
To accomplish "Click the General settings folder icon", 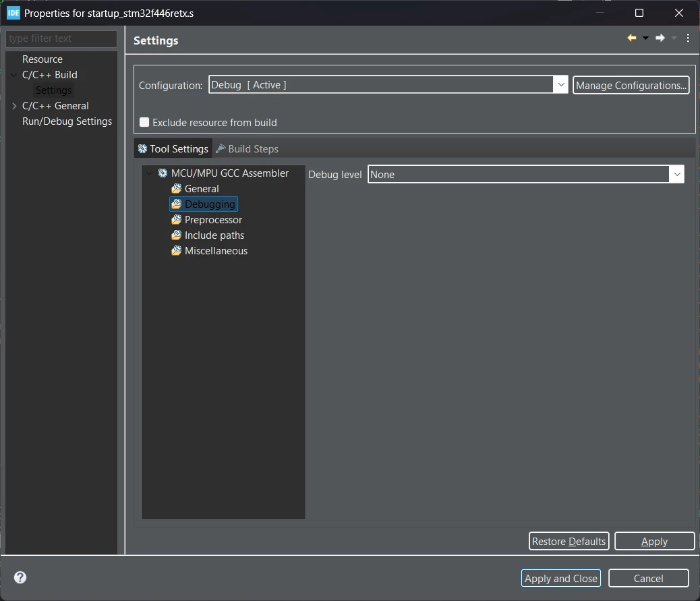I will click(176, 188).
